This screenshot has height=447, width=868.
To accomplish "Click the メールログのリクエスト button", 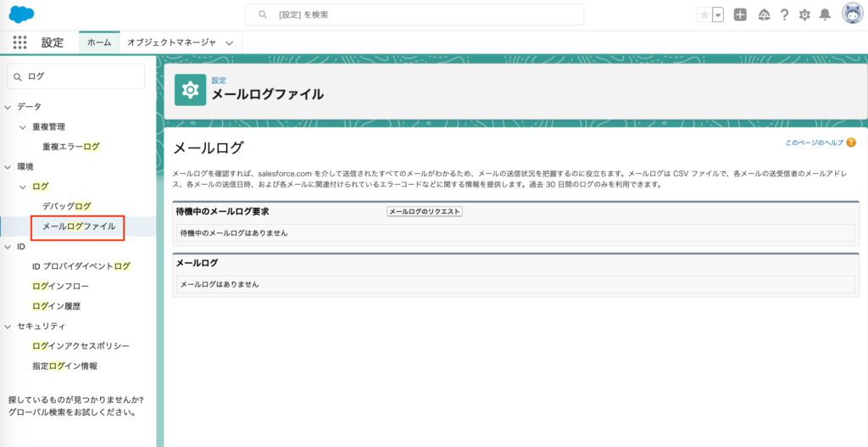I will point(424,211).
